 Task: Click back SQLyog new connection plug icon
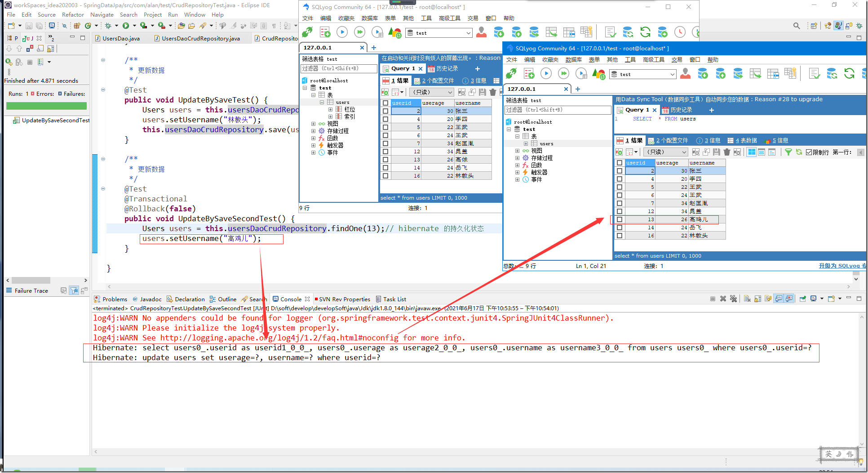coord(307,32)
